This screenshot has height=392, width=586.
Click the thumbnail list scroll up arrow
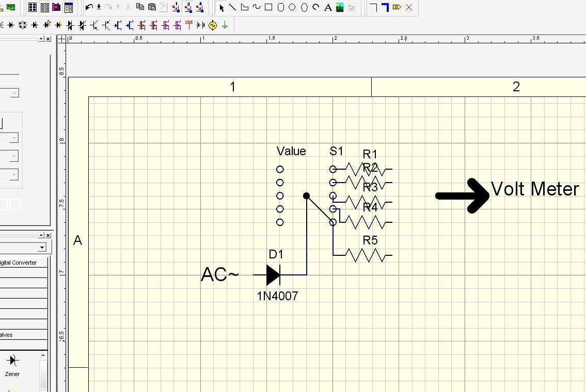43,355
